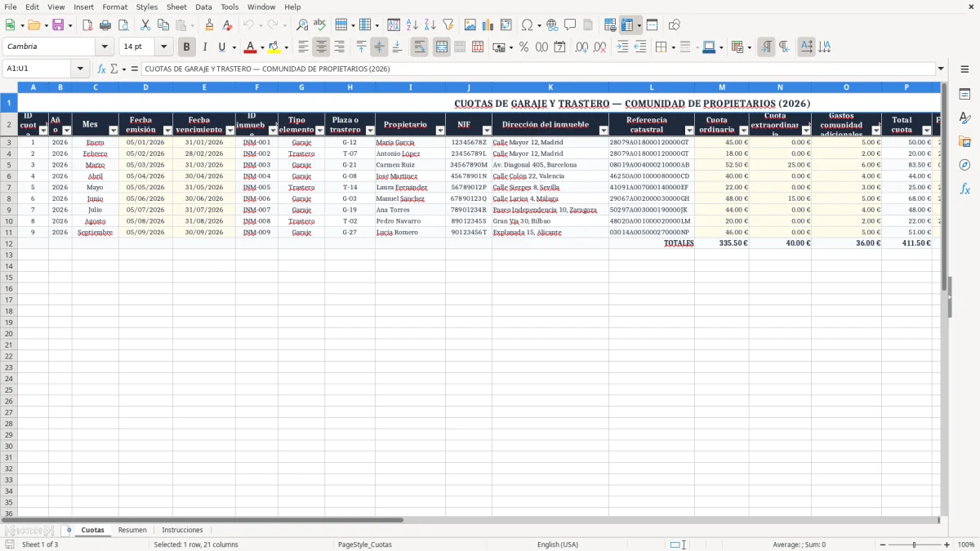This screenshot has width=980, height=551.
Task: Open the Mes column filter dropdown
Action: pyautogui.click(x=113, y=131)
